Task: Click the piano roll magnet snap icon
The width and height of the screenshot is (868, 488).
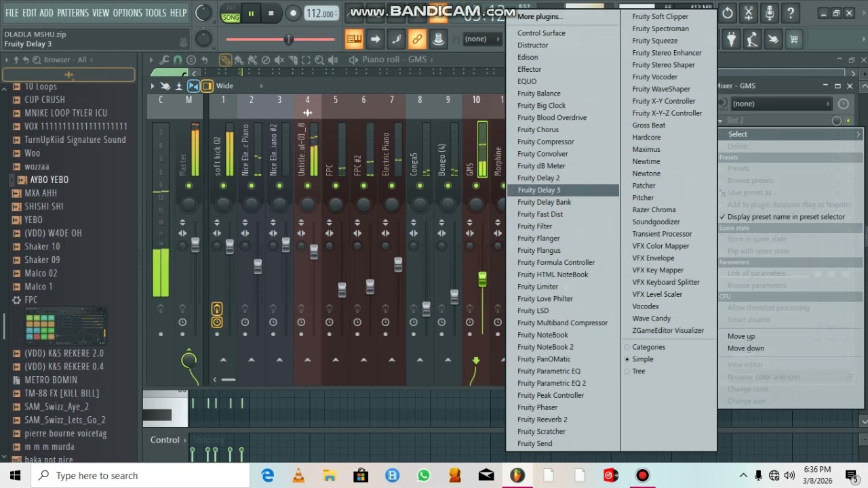Action: (178, 60)
